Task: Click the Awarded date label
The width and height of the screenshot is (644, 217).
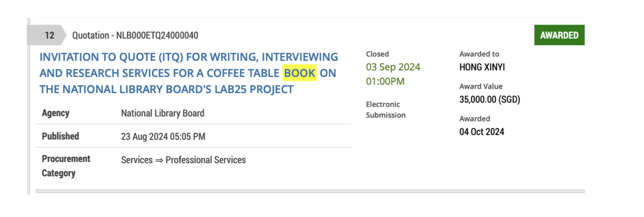Action: coord(475,118)
